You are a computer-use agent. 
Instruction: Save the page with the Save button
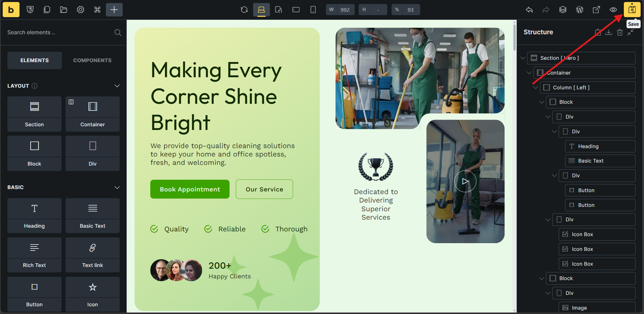pyautogui.click(x=632, y=10)
